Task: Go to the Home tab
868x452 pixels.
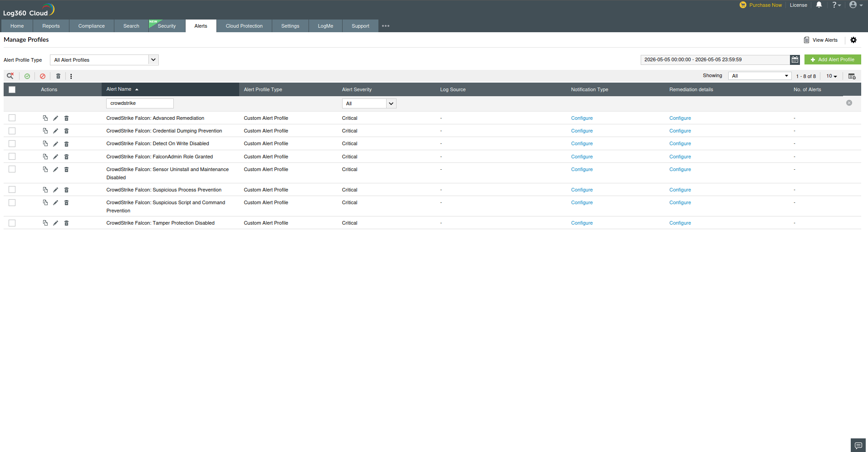Action: (17, 26)
